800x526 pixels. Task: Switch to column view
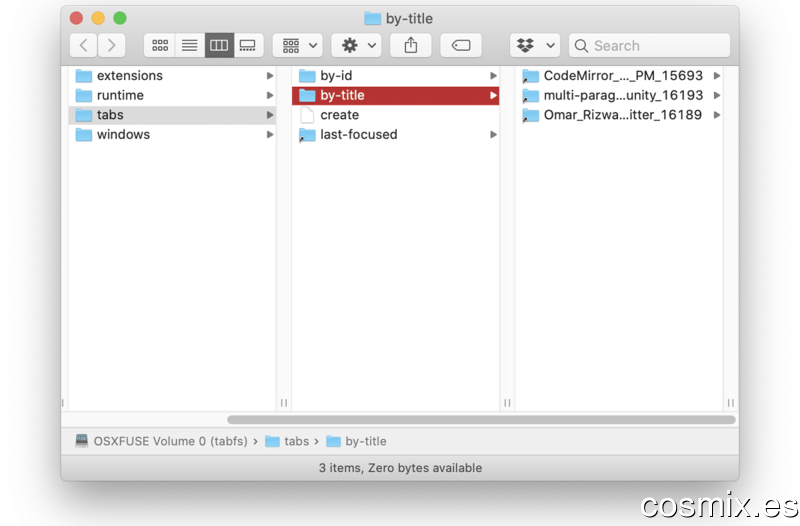(x=219, y=45)
